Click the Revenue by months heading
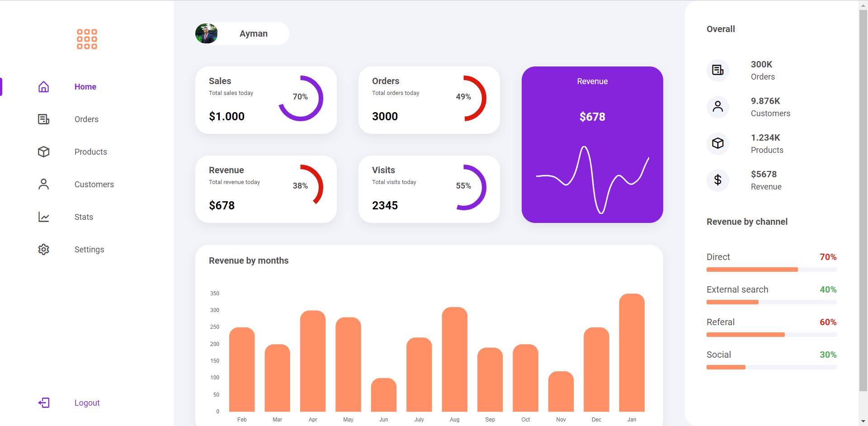Image resolution: width=868 pixels, height=426 pixels. [249, 260]
